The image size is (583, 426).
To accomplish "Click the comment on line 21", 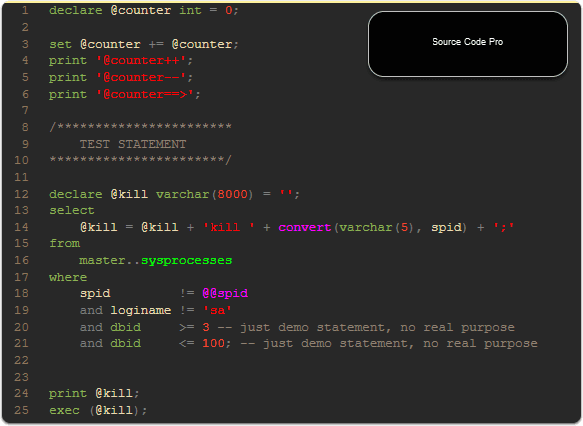I will [389, 343].
